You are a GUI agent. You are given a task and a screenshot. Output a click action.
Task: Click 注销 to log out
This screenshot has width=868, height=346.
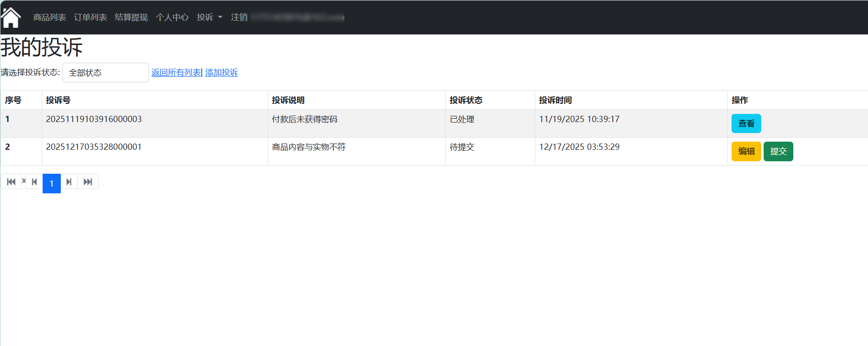239,18
